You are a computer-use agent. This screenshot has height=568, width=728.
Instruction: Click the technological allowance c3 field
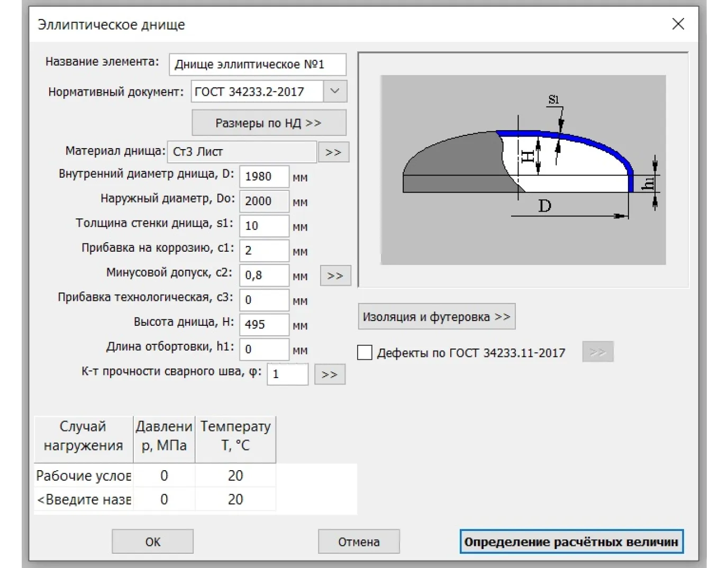pyautogui.click(x=264, y=300)
